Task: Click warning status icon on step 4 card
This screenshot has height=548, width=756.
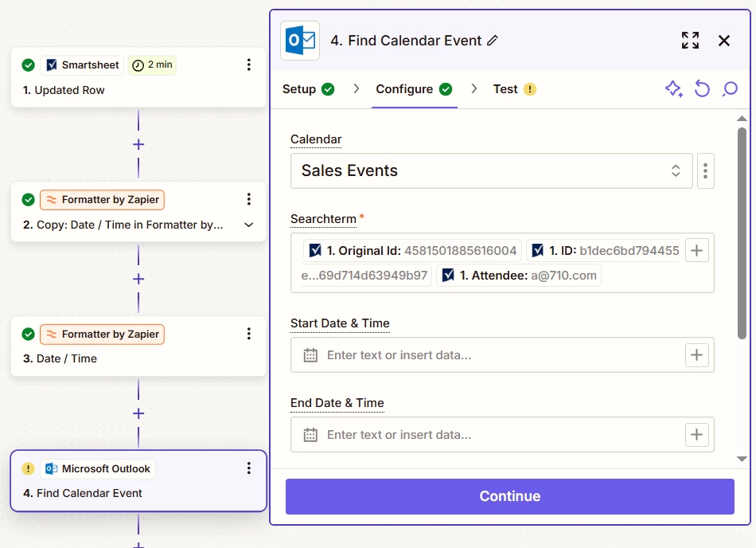Action: point(28,468)
